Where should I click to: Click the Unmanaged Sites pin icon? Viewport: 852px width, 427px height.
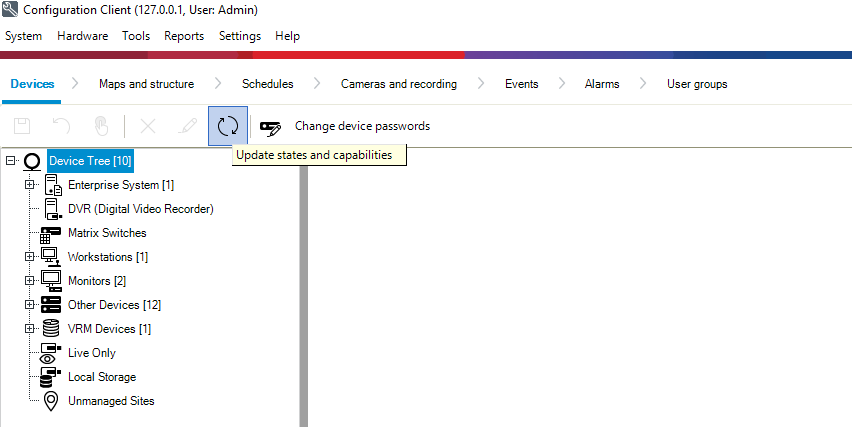pos(51,401)
